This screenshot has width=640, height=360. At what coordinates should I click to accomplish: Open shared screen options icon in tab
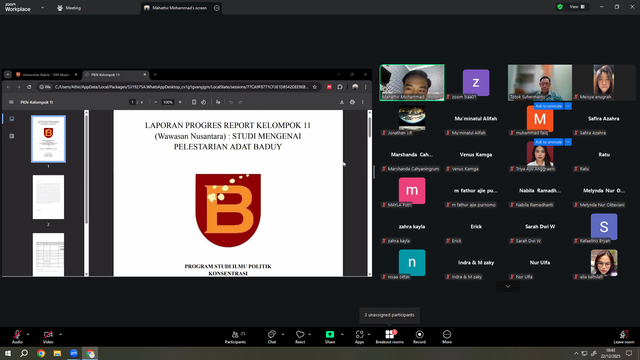pyautogui.click(x=217, y=8)
